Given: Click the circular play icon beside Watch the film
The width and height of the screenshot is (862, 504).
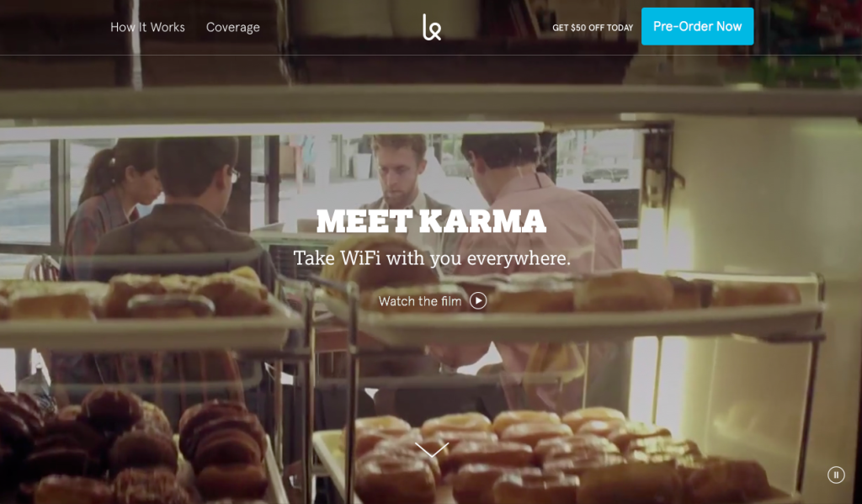Looking at the screenshot, I should [x=478, y=300].
